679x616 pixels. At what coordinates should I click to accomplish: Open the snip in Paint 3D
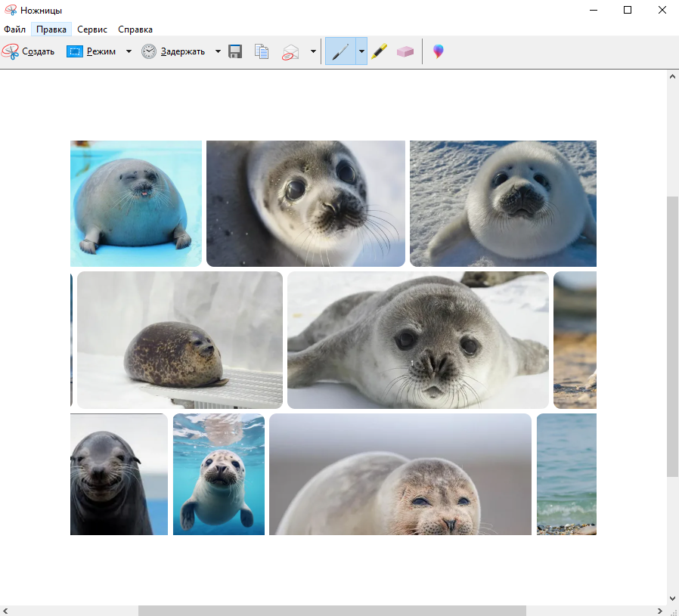coord(439,51)
